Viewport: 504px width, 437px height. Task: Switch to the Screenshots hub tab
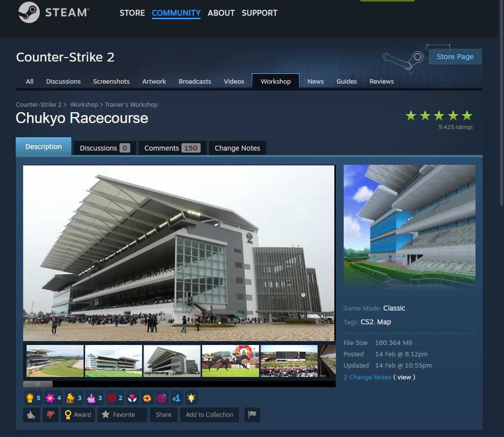click(x=111, y=81)
